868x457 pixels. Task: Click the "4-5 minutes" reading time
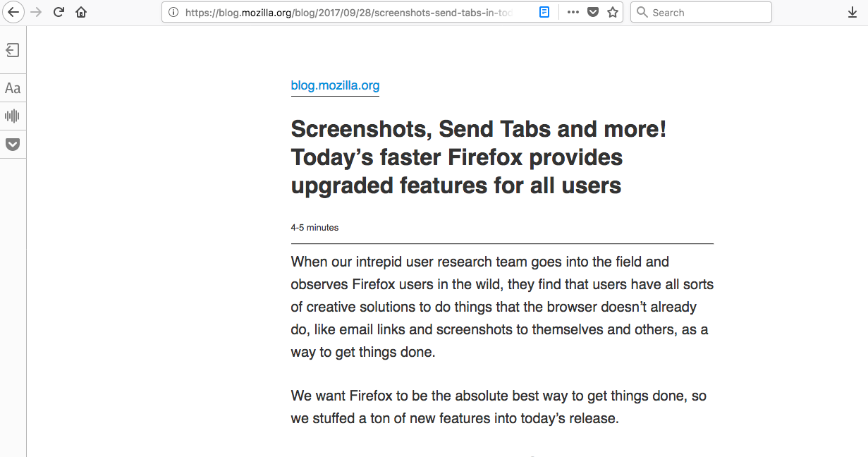pyautogui.click(x=314, y=228)
